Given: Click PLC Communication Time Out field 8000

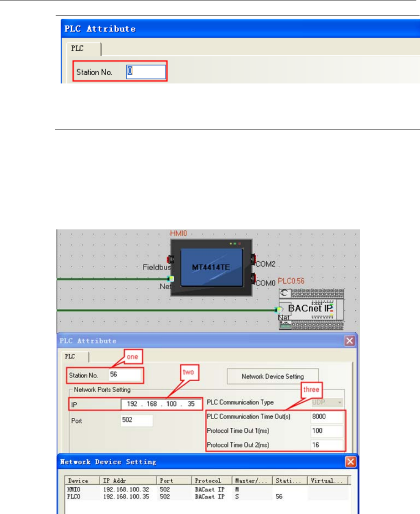Looking at the screenshot, I should coord(327,417).
